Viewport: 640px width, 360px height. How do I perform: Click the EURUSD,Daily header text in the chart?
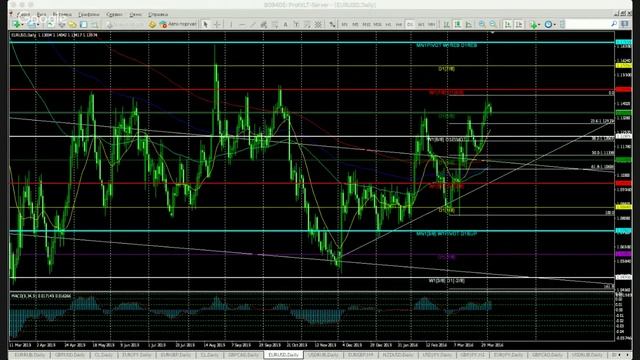(x=25, y=36)
